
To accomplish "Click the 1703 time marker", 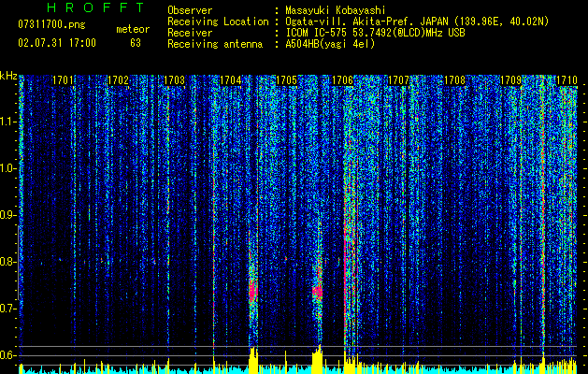I will (x=175, y=80).
